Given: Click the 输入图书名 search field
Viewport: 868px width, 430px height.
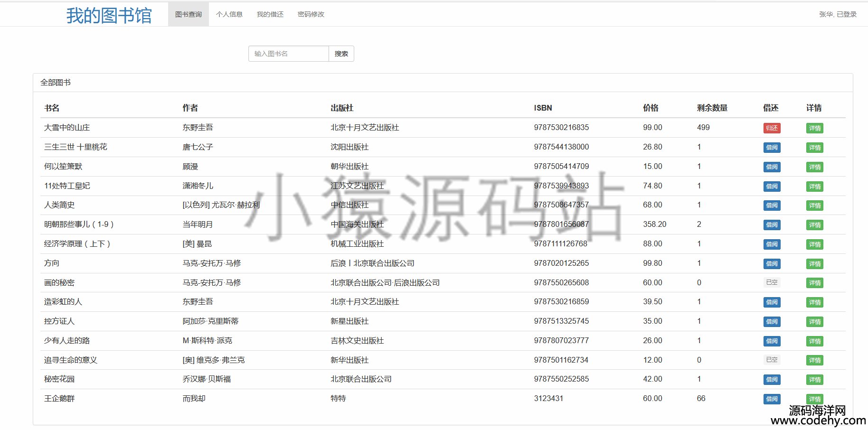Looking at the screenshot, I should coord(289,54).
